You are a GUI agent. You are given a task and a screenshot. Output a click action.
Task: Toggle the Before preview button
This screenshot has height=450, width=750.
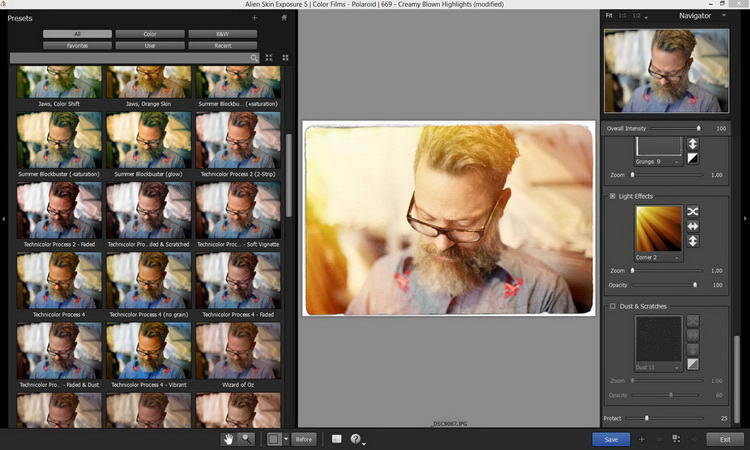click(304, 439)
